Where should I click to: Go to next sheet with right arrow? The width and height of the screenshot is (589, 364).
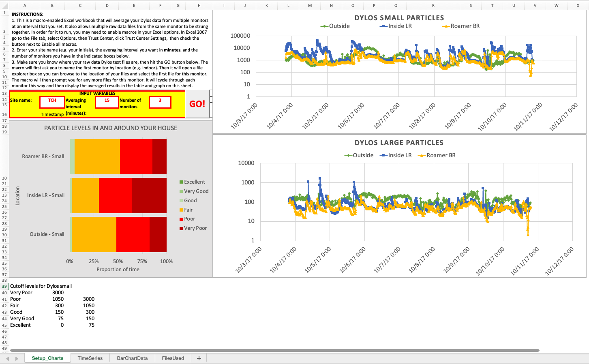pos(17,358)
